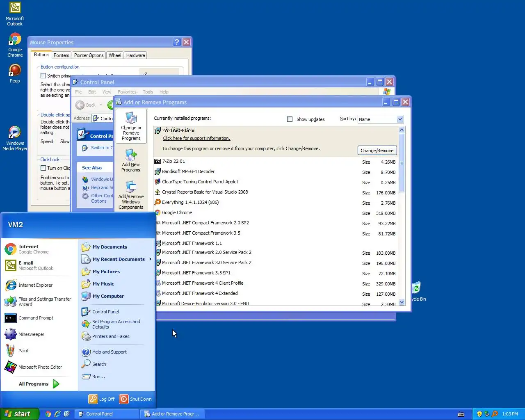Image resolution: width=525 pixels, height=420 pixels.
Task: Open Tools menu in Control Panel
Action: coord(148,92)
